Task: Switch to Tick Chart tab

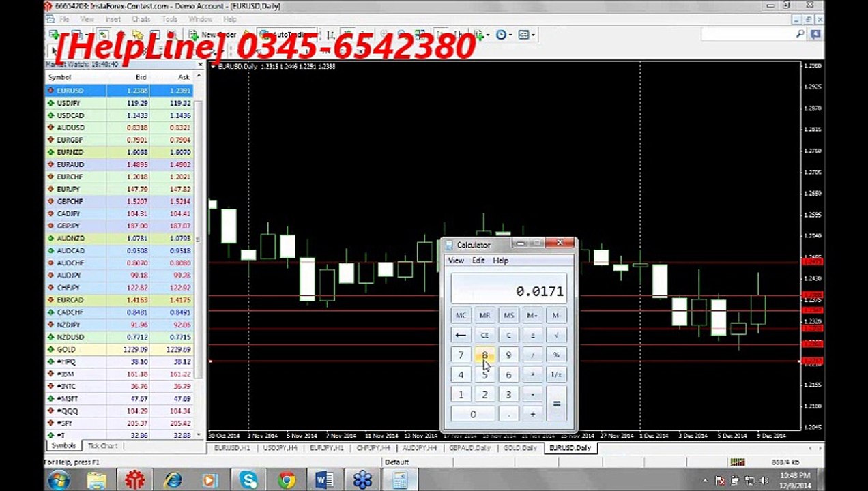Action: 102,446
